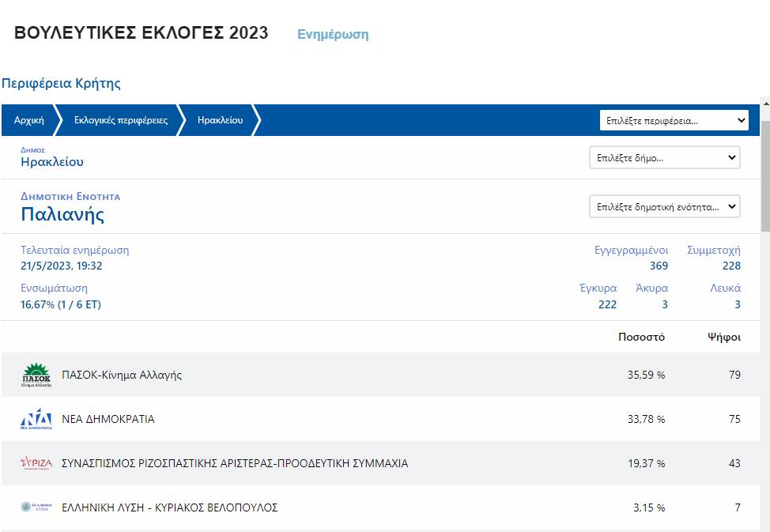Click the scrollbar up arrow
The height and width of the screenshot is (532, 770).
(765, 104)
